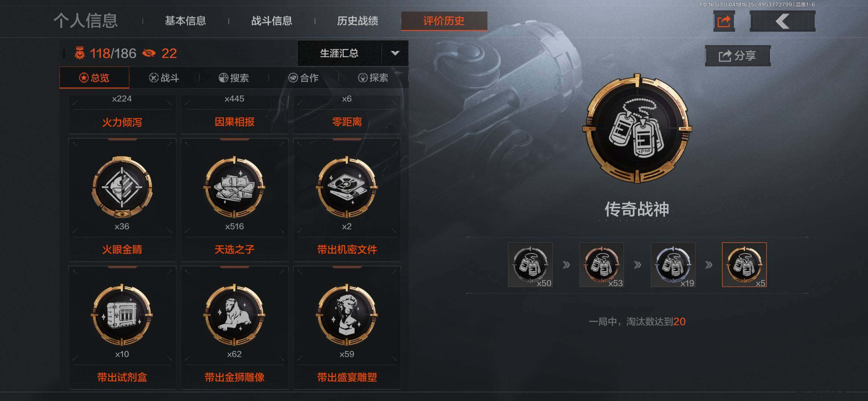The width and height of the screenshot is (868, 401).
Task: Select the x50 gray tier medal thumbnail
Action: pos(530,265)
